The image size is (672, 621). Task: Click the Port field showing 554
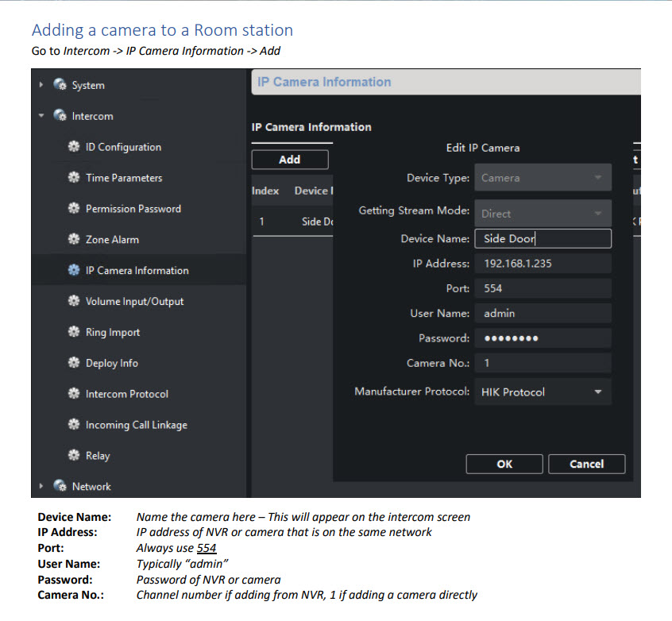coord(543,288)
